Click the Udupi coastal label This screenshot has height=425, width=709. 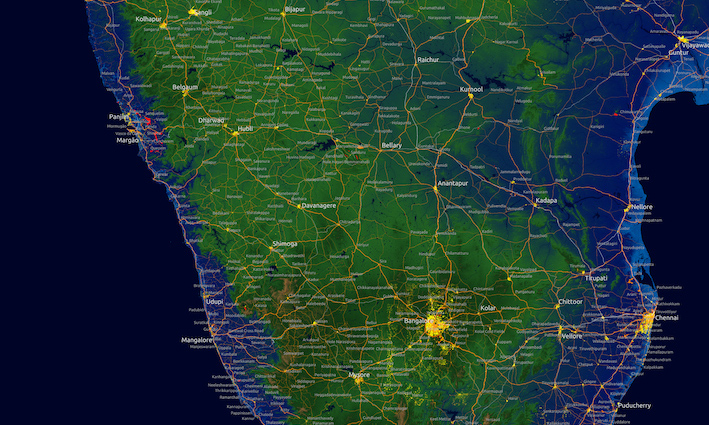[215, 301]
